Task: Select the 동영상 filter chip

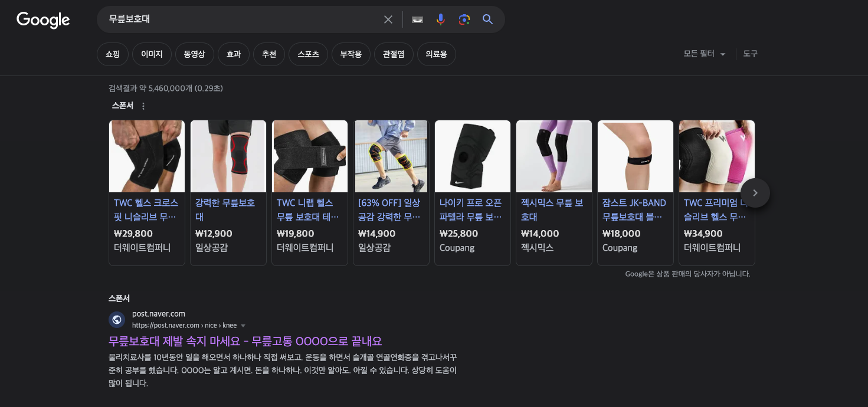Action: click(195, 54)
